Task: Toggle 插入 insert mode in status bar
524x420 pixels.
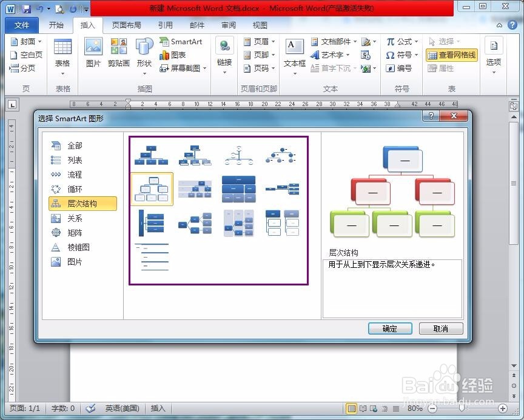Action: coord(158,408)
